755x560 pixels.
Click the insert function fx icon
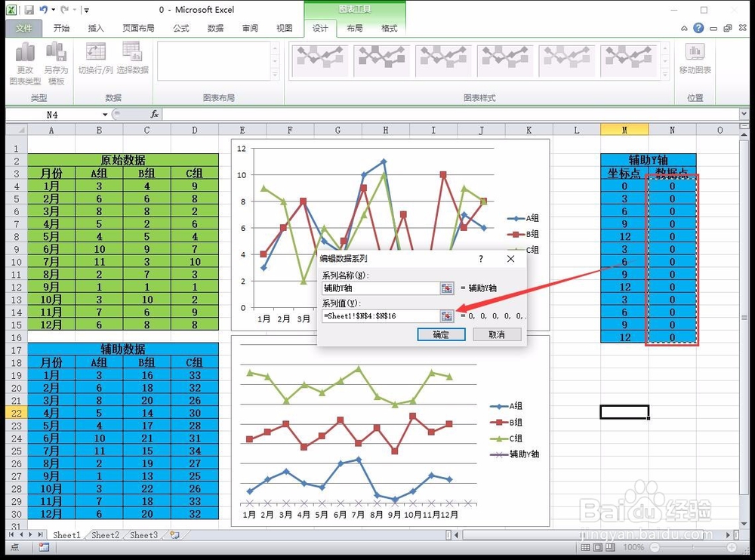pos(154,114)
